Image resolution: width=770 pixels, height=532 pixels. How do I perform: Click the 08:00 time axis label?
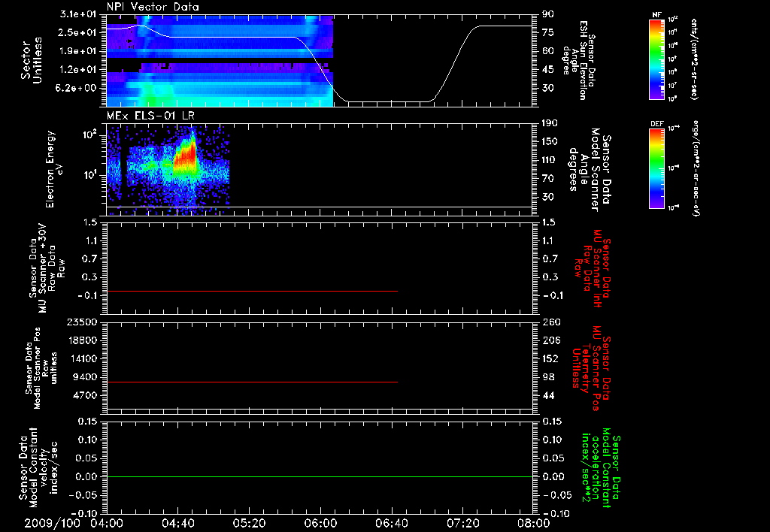[534, 523]
